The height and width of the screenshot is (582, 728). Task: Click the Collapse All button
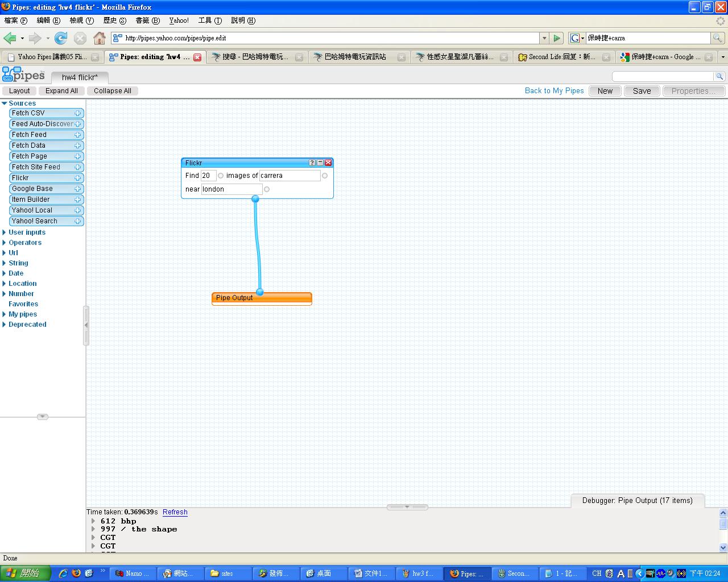click(x=113, y=91)
